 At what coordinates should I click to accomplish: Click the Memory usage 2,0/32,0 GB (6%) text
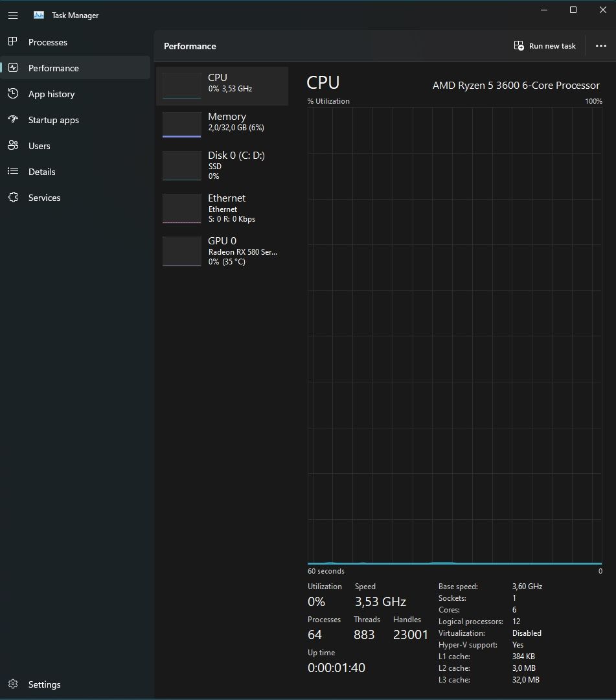[236, 128]
